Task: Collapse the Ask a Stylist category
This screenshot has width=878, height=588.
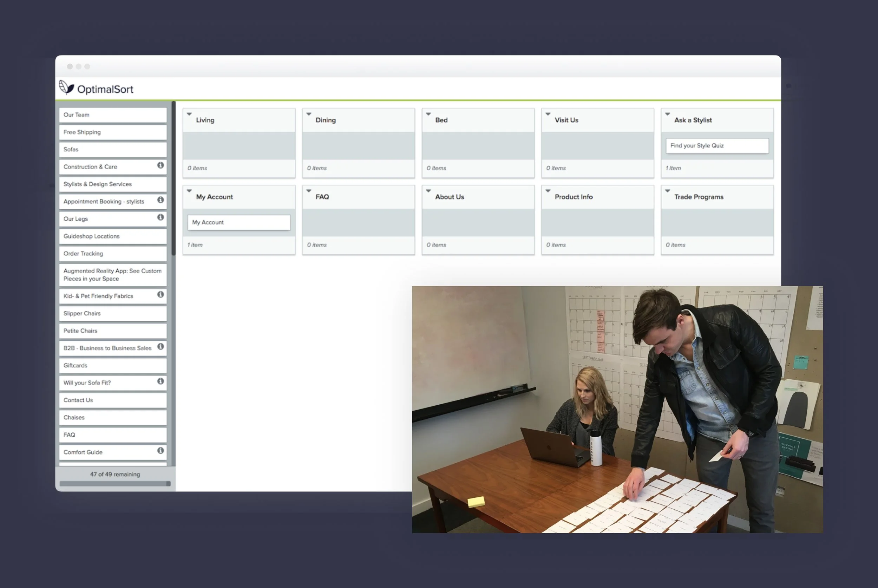Action: (667, 114)
